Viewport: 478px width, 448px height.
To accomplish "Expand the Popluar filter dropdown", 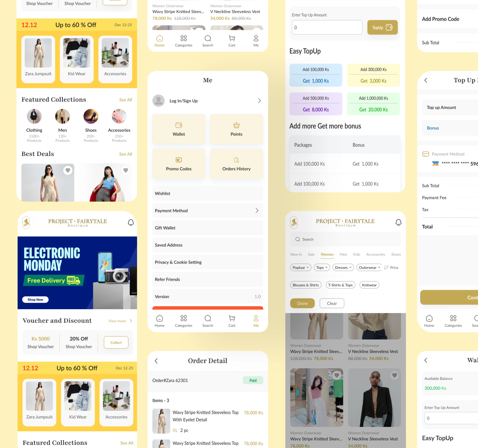I will point(300,267).
